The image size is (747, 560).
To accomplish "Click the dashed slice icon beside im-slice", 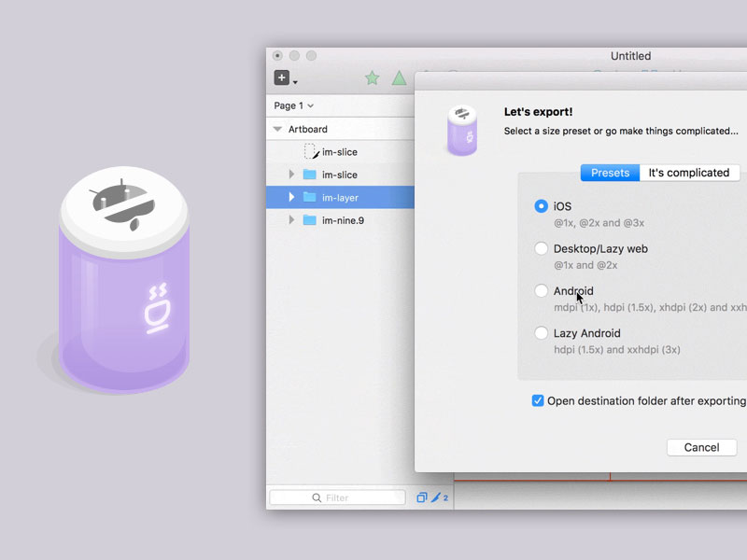I will [x=311, y=151].
